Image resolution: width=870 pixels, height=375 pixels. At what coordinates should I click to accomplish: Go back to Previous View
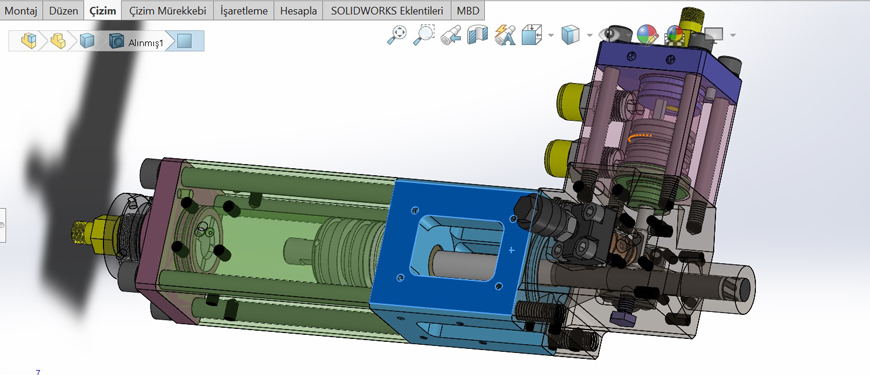coord(451,35)
